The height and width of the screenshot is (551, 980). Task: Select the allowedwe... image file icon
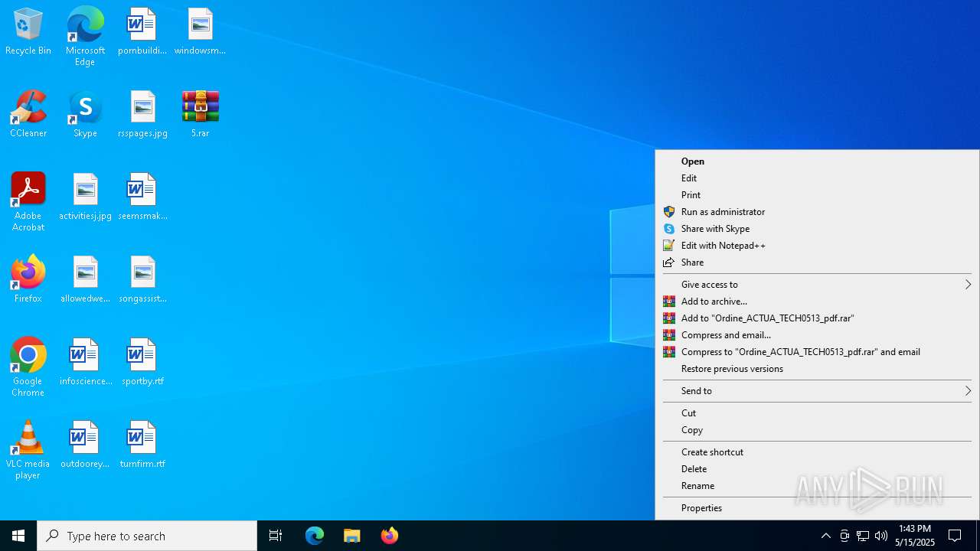(85, 280)
